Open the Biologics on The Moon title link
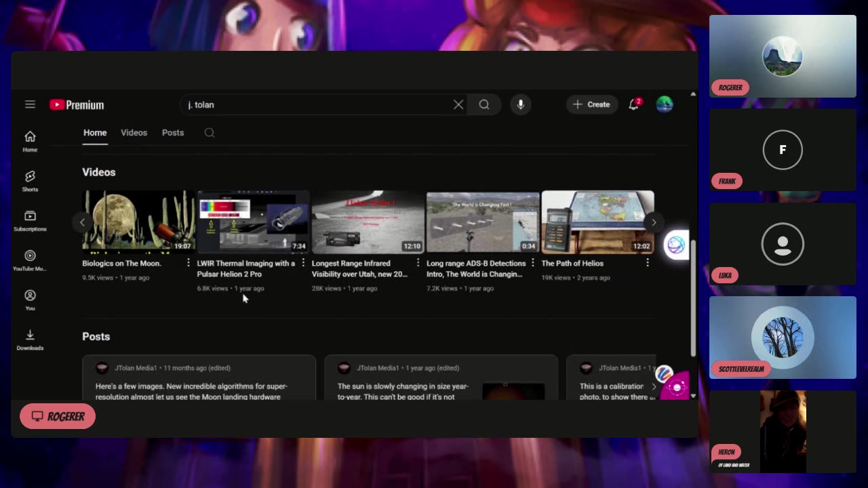Viewport: 868px width, 488px height. click(x=121, y=263)
